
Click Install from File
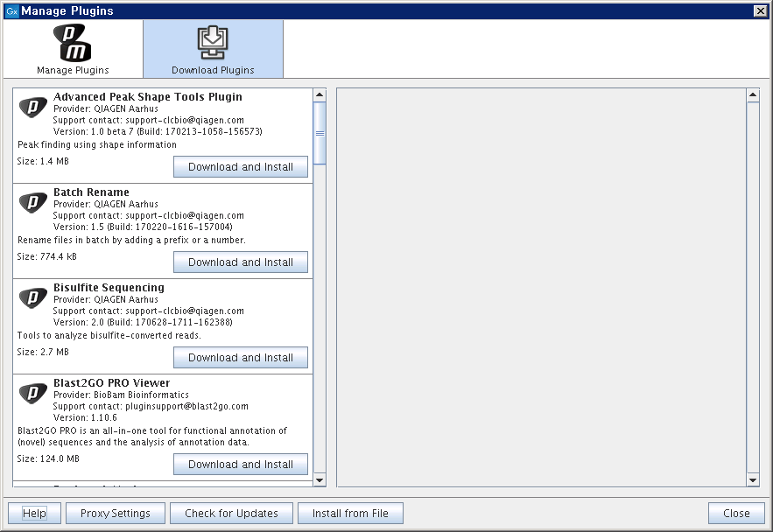click(x=350, y=514)
